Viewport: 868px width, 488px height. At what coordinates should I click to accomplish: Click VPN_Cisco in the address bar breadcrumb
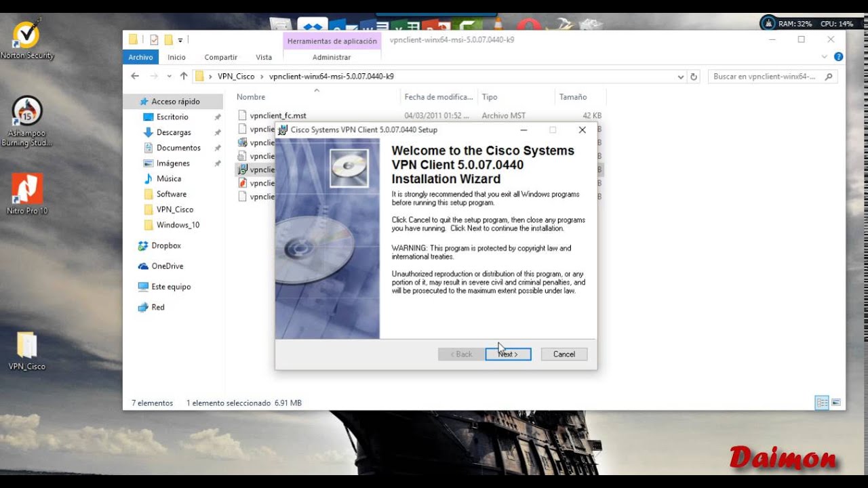point(236,77)
